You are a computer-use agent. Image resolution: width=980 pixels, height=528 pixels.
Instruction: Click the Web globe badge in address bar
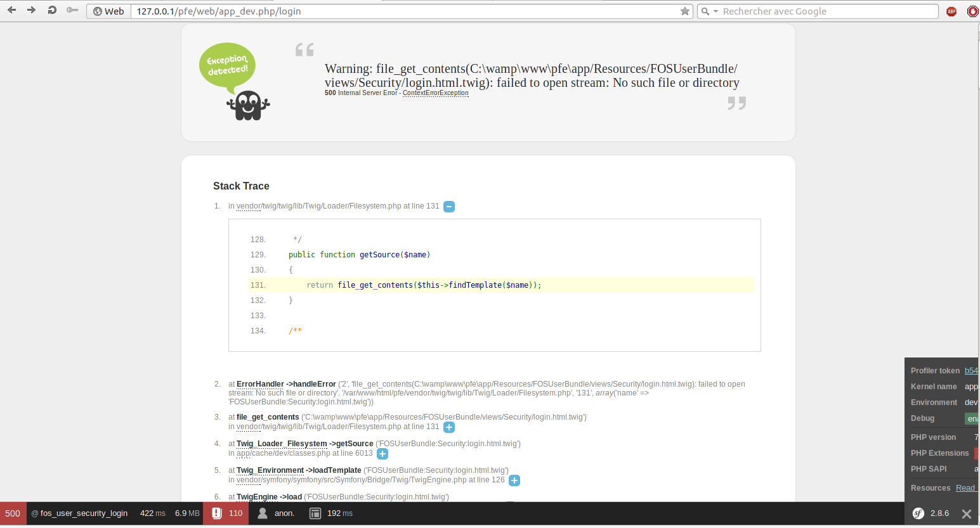tap(109, 11)
